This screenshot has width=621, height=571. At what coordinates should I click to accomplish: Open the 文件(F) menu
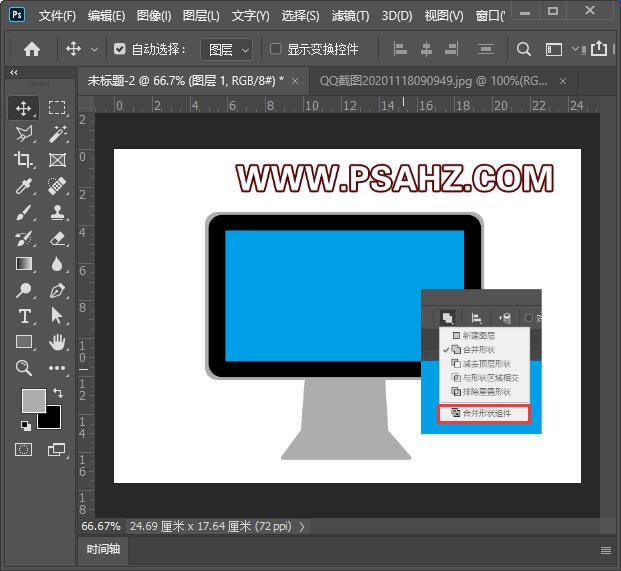point(57,16)
